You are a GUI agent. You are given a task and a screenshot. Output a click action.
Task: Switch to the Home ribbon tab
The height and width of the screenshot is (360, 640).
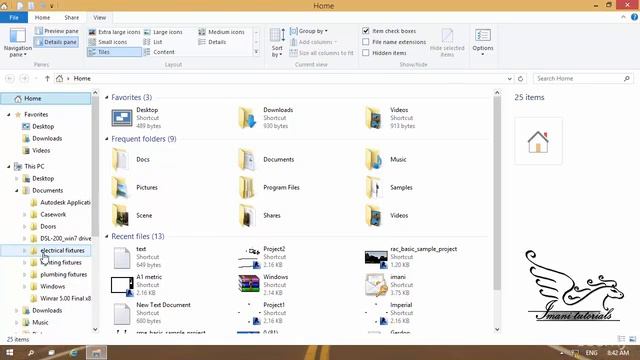(42, 18)
